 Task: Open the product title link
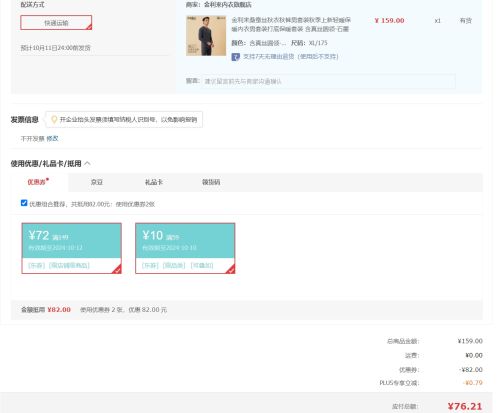click(x=291, y=25)
